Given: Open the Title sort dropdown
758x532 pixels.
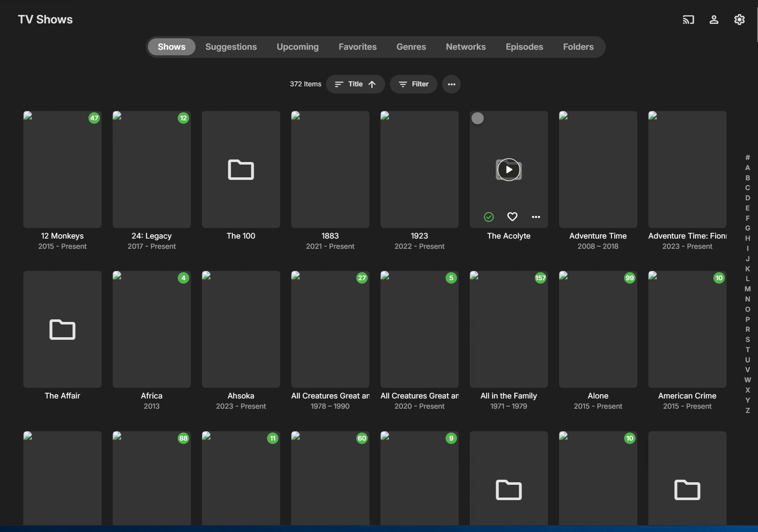Looking at the screenshot, I should 355,84.
